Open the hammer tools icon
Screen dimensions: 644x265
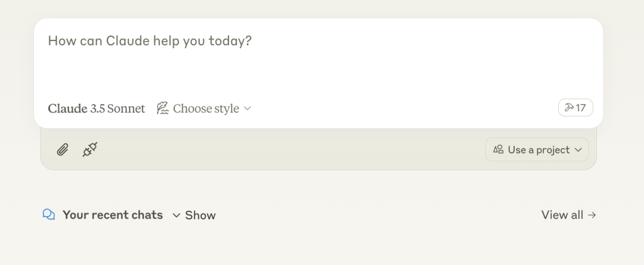[x=569, y=108]
